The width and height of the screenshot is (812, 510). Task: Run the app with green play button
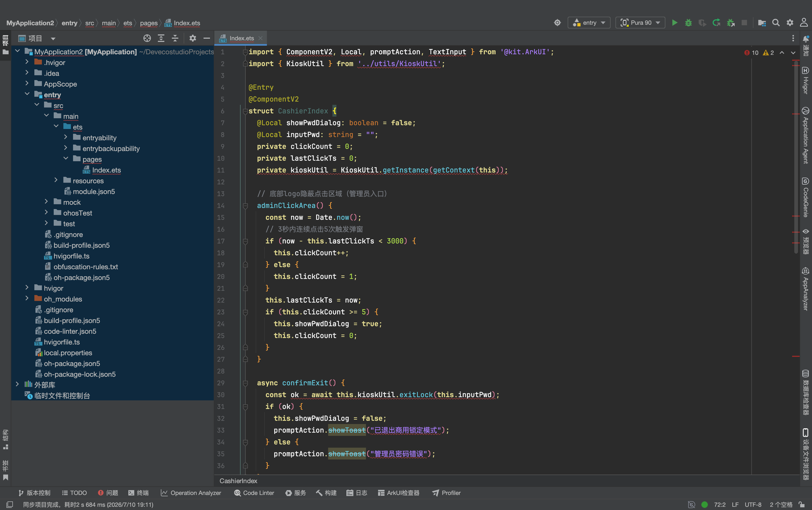(675, 23)
